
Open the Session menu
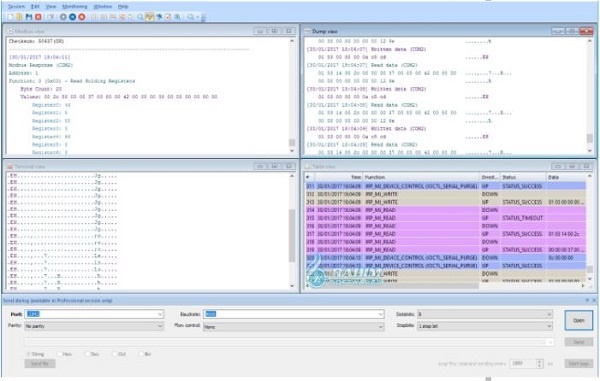[16, 7]
